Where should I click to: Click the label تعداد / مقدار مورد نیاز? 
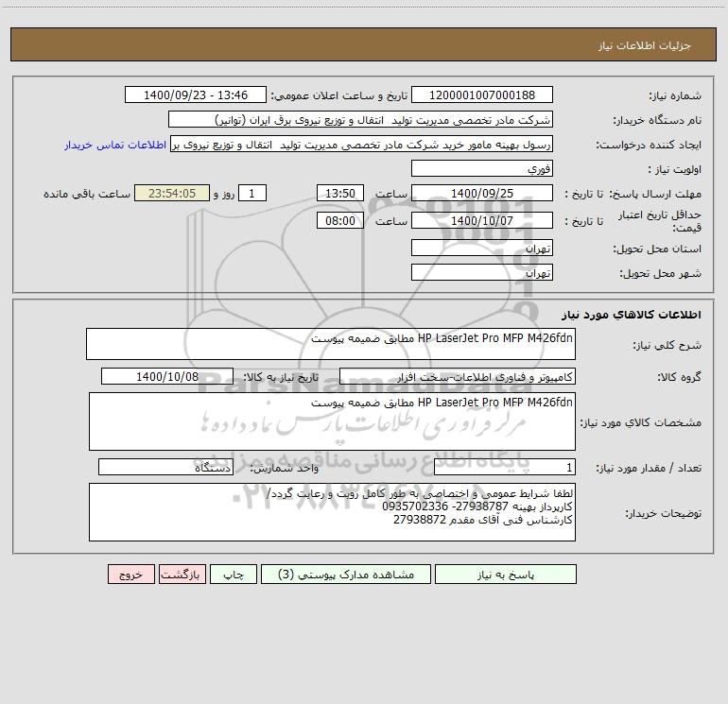click(649, 469)
